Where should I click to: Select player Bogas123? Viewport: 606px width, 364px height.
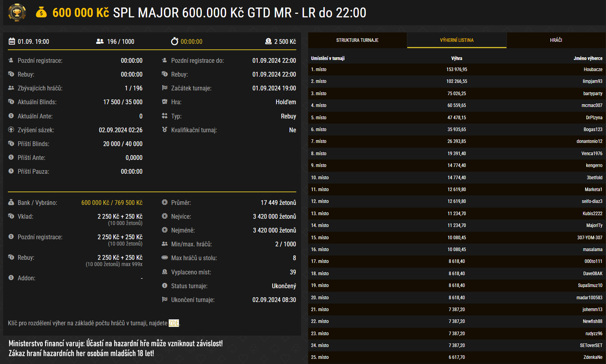[x=593, y=129]
